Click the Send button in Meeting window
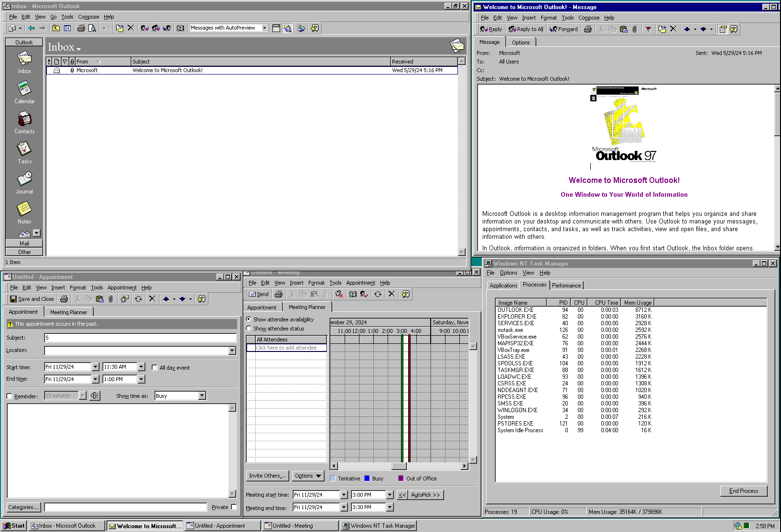The height and width of the screenshot is (532, 781). (259, 294)
